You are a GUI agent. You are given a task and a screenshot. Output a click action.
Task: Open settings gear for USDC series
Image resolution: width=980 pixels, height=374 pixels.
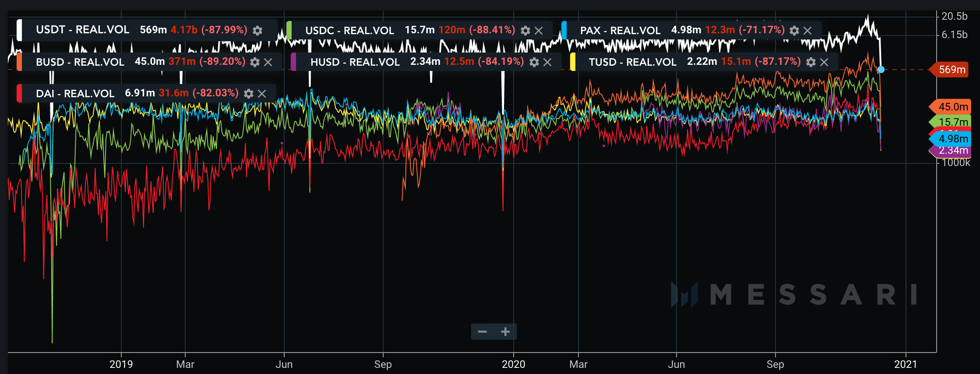click(x=525, y=31)
